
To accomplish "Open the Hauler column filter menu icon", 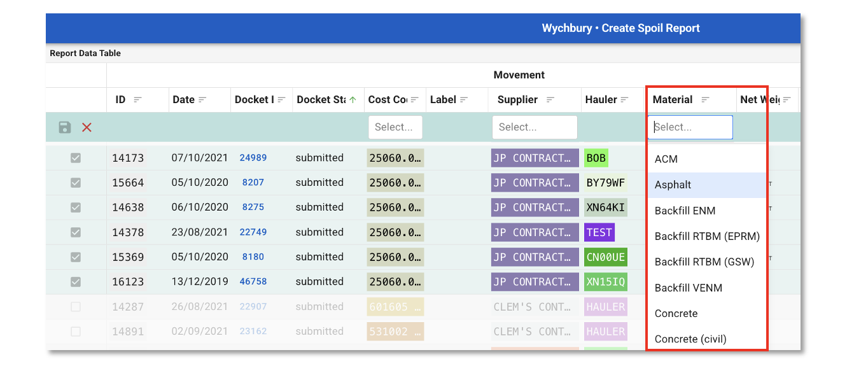I will pyautogui.click(x=624, y=100).
